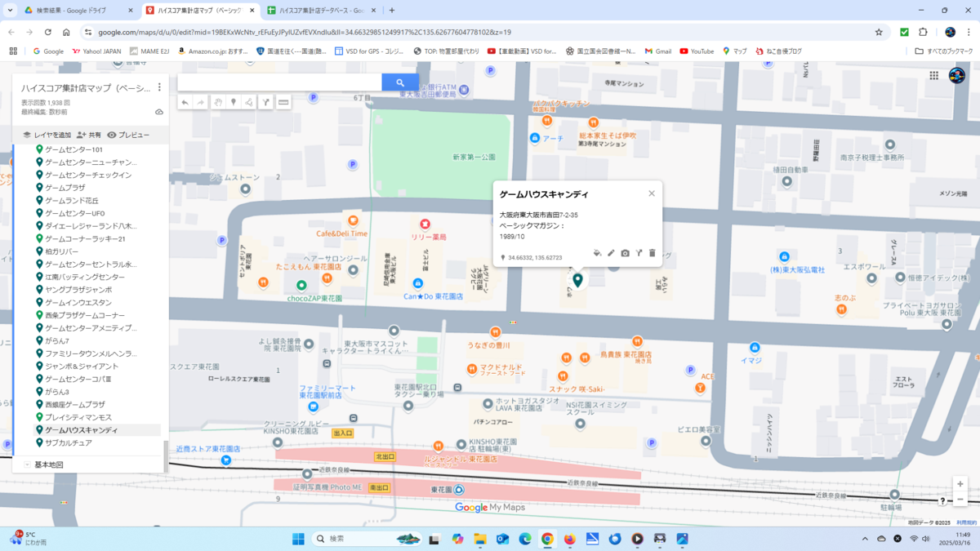Screen dimensions: 980x551
Task: Switch to the ハイスコア集計店データベース tab
Action: [321, 11]
